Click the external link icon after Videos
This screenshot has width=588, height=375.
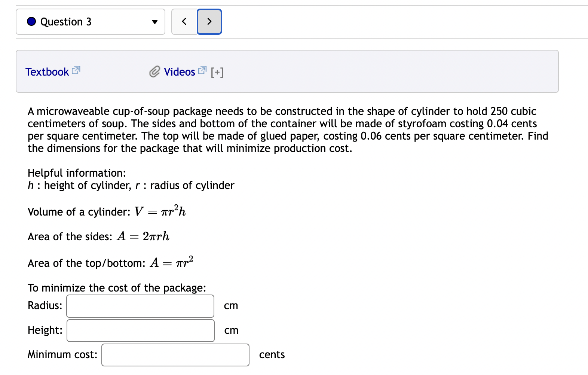click(202, 70)
